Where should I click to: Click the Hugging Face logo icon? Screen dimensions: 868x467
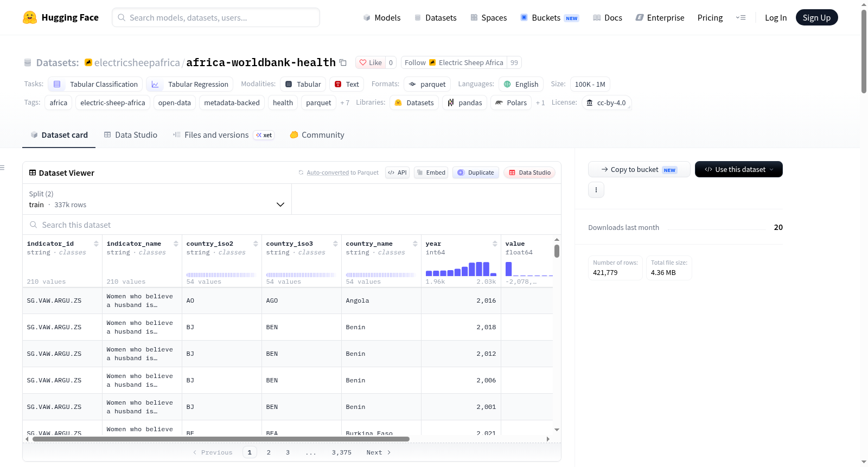pyautogui.click(x=30, y=17)
